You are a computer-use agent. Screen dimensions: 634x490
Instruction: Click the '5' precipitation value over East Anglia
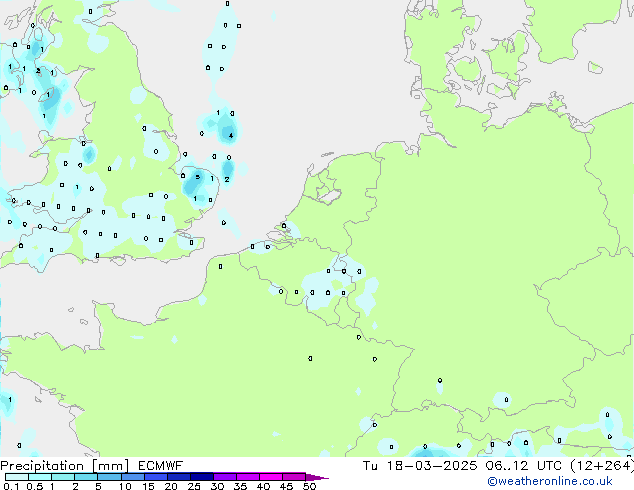(197, 177)
